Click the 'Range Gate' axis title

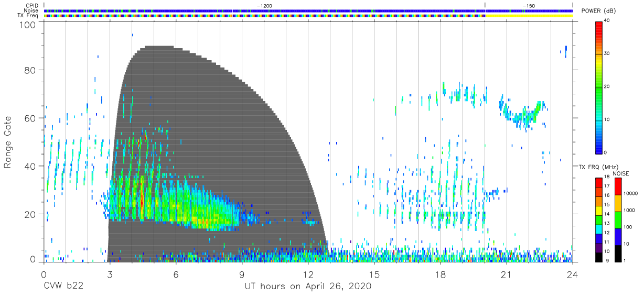coord(8,142)
